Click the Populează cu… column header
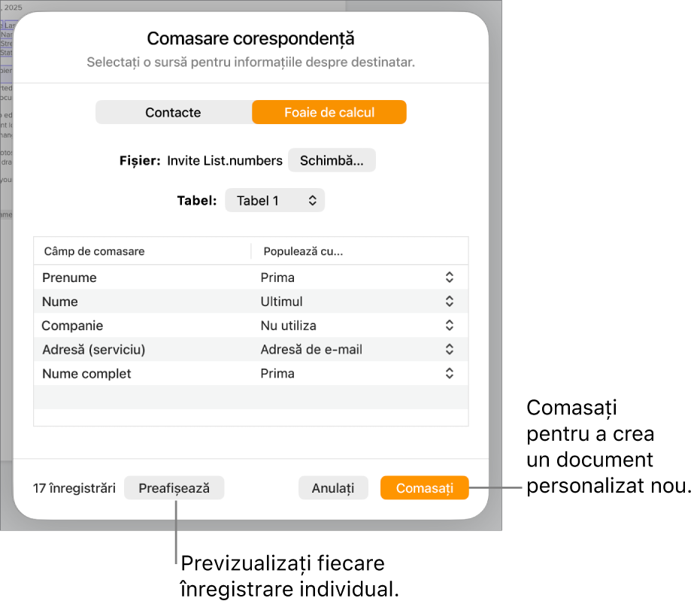The width and height of the screenshot is (700, 604). coord(303,251)
